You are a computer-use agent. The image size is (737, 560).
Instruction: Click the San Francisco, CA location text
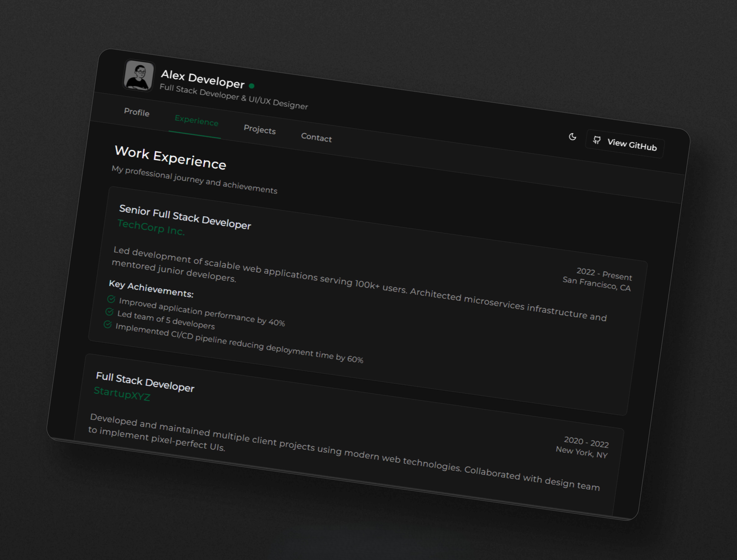[x=596, y=284]
